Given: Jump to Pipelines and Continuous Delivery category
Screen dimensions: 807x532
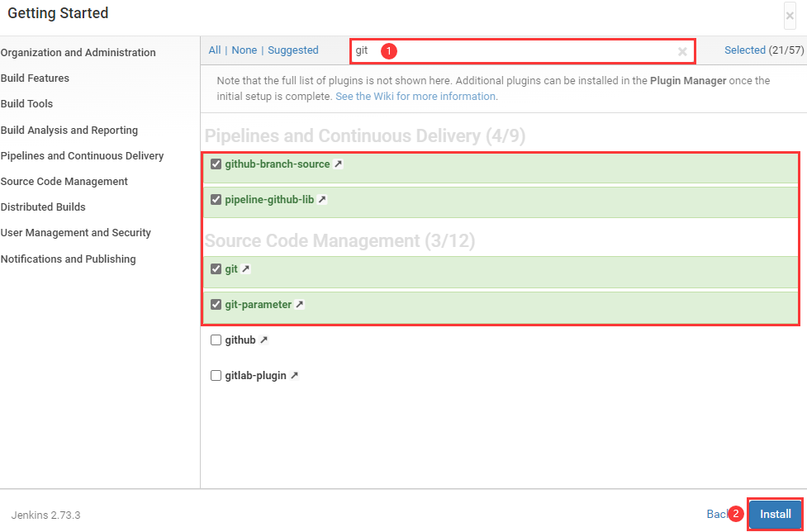Looking at the screenshot, I should (82, 156).
